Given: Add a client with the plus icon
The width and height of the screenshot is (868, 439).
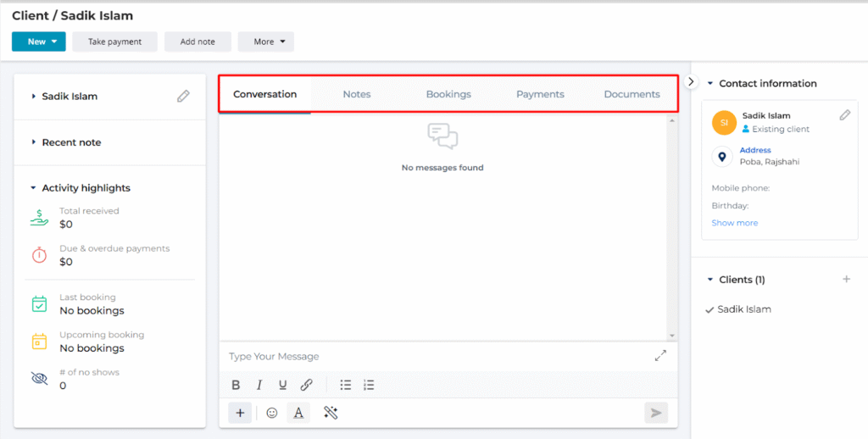Looking at the screenshot, I should tap(847, 279).
